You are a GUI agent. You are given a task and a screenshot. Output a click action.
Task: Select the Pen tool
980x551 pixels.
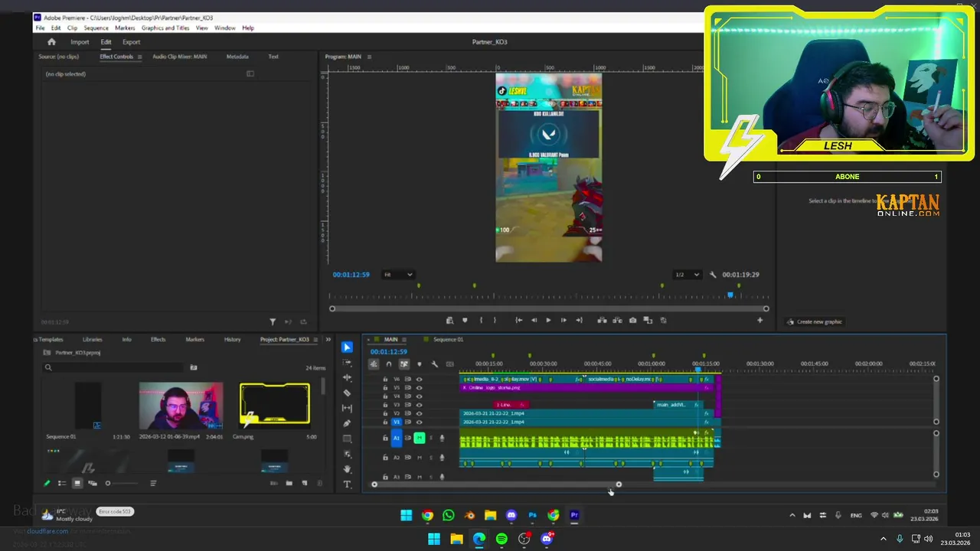click(x=347, y=423)
